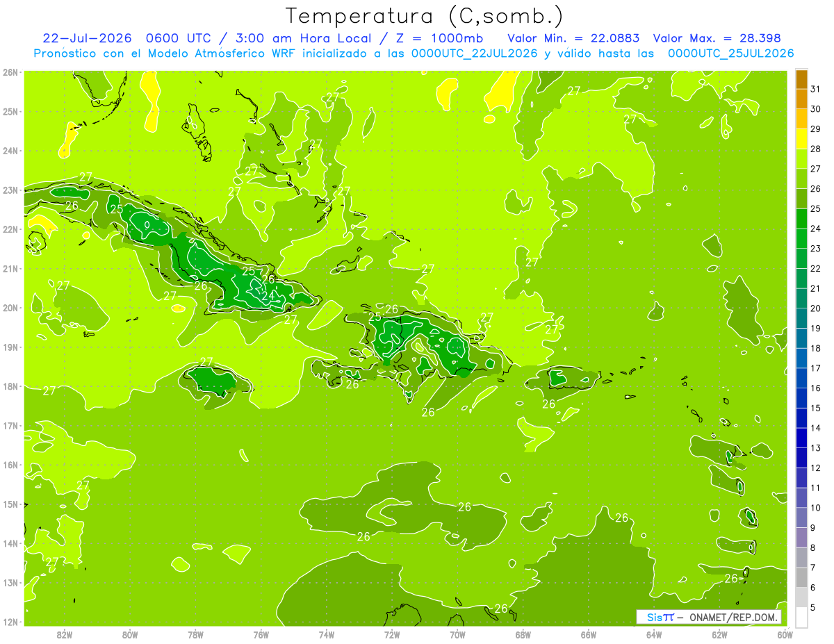The width and height of the screenshot is (834, 644).
Task: Click the '74W' longitude axis label
Action: tap(327, 634)
